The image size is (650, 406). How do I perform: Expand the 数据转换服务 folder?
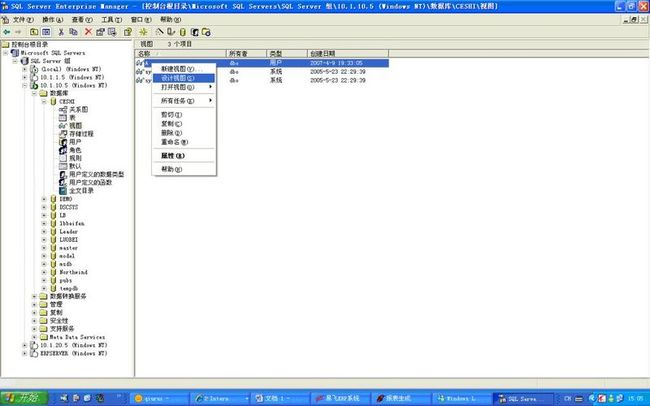[x=34, y=297]
